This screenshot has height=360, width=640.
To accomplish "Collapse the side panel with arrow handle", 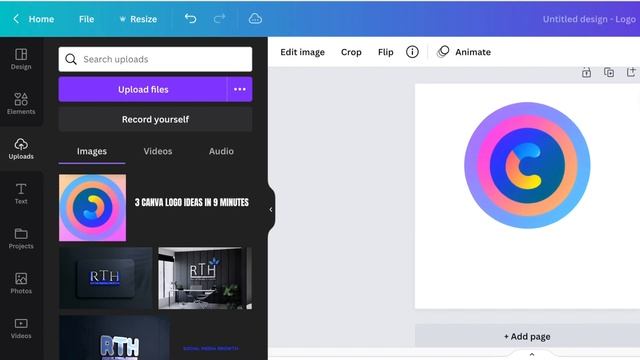I will [x=271, y=209].
